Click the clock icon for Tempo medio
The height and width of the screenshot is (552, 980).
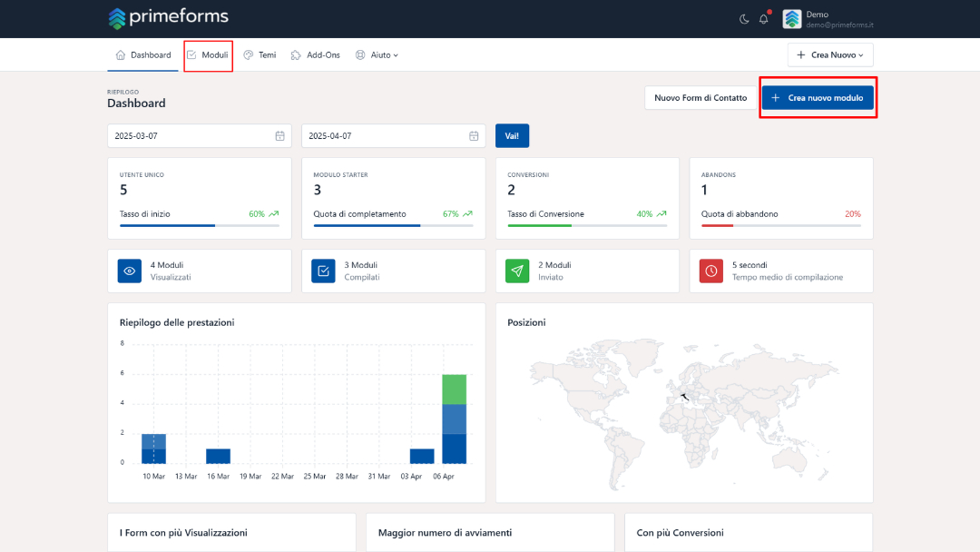[710, 271]
